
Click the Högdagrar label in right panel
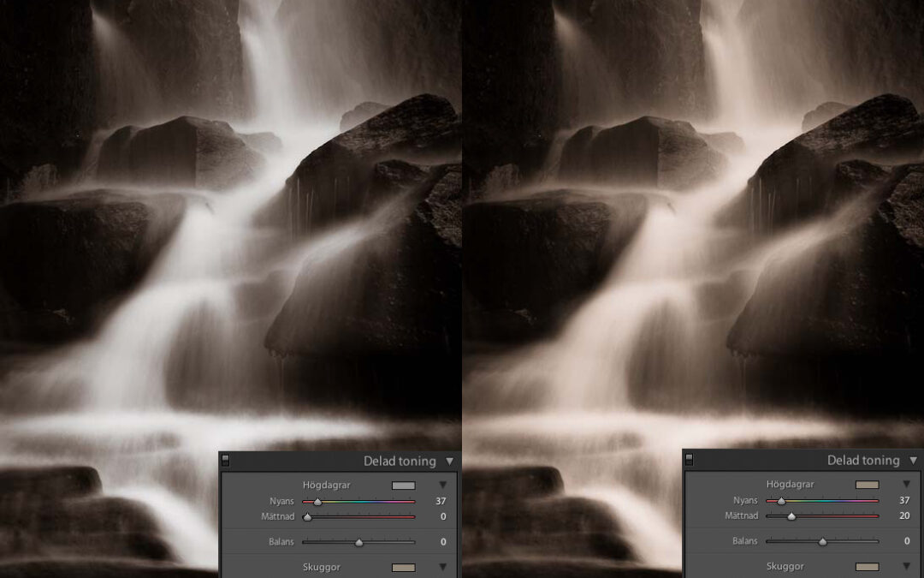(791, 484)
